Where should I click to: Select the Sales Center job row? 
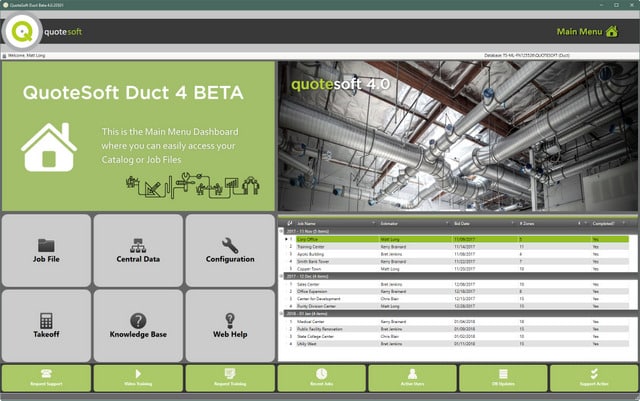pyautogui.click(x=457, y=284)
